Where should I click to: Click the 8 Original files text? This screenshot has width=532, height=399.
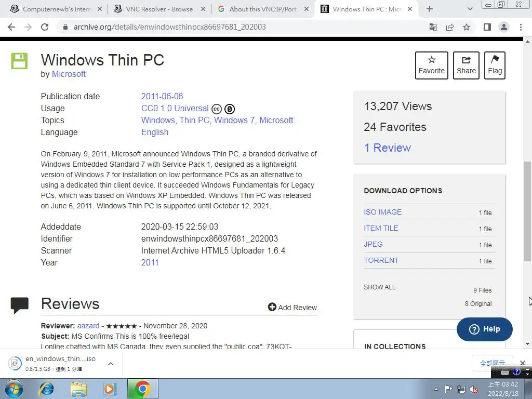pyautogui.click(x=478, y=303)
